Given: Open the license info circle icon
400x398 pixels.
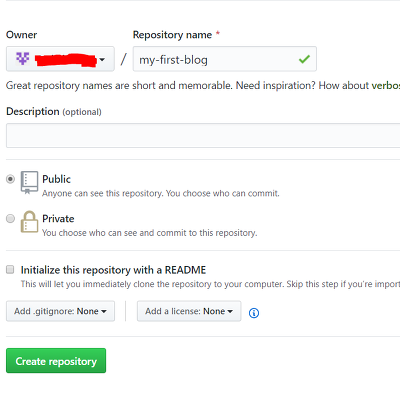Looking at the screenshot, I should pos(254,313).
